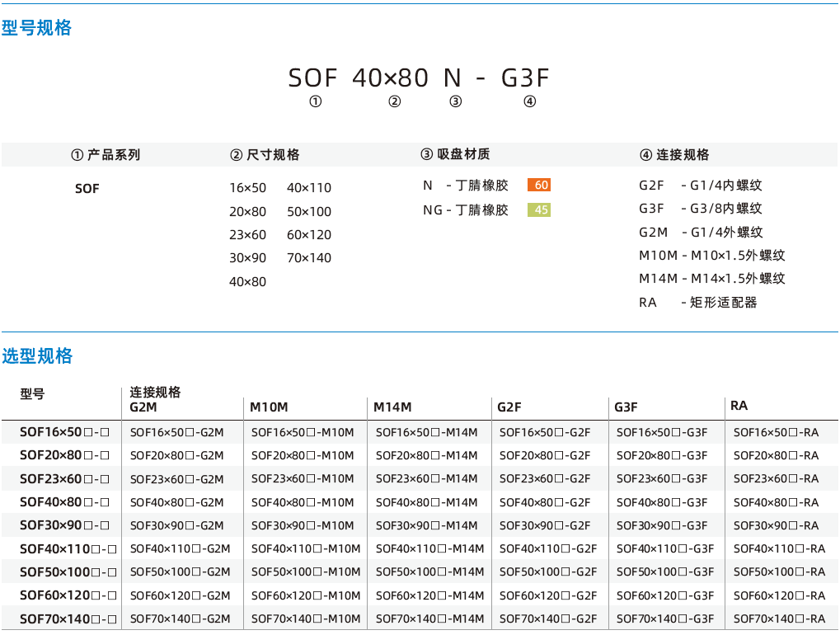Click cell SOF50×100□-G2M

(x=180, y=571)
